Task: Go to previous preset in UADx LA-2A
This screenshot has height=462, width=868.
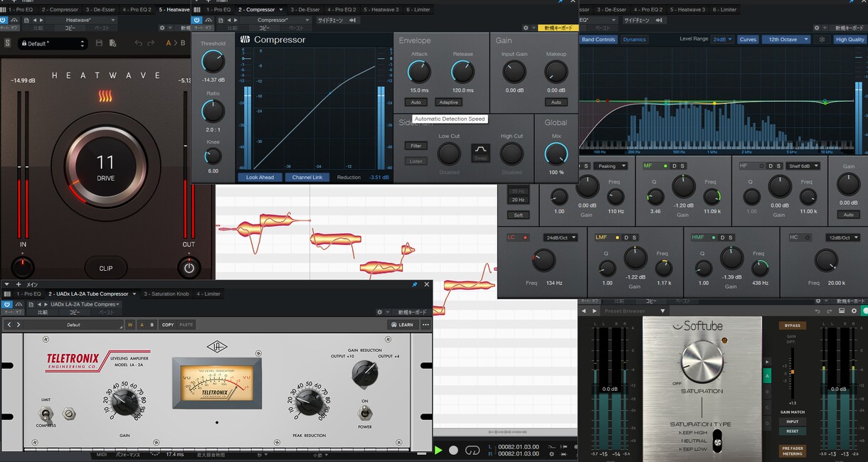Action: click(x=9, y=325)
